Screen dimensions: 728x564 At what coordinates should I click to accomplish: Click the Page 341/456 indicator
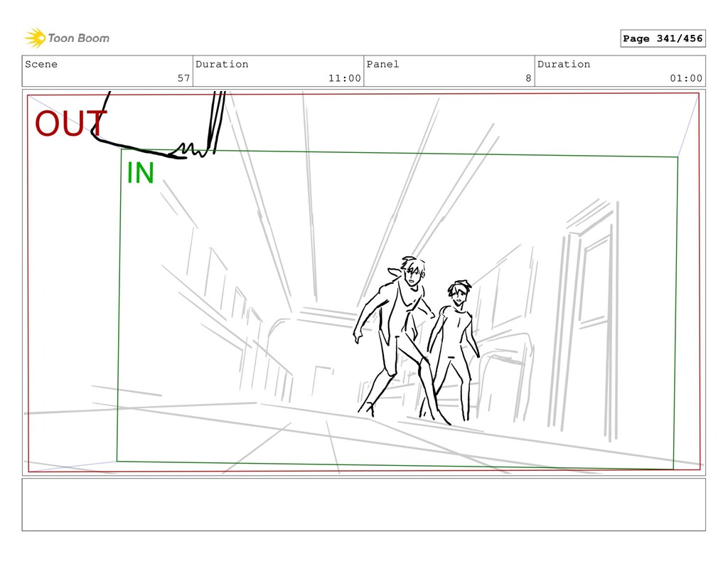click(663, 38)
